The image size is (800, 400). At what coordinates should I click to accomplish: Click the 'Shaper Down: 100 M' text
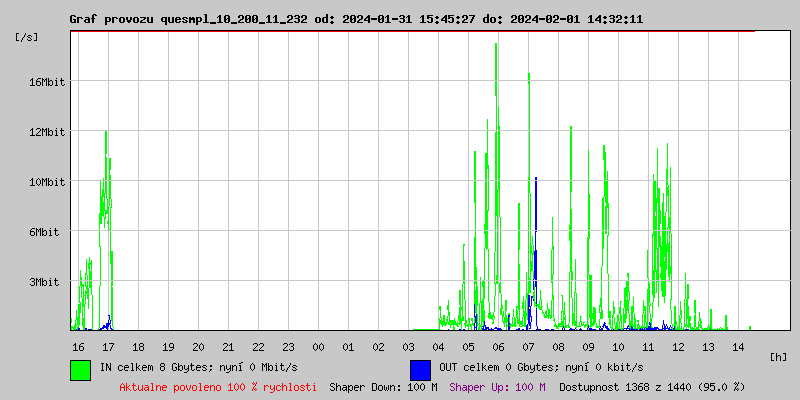tap(383, 386)
